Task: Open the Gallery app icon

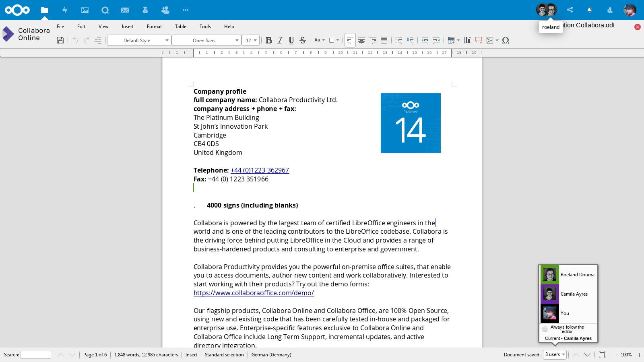Action: [85, 10]
